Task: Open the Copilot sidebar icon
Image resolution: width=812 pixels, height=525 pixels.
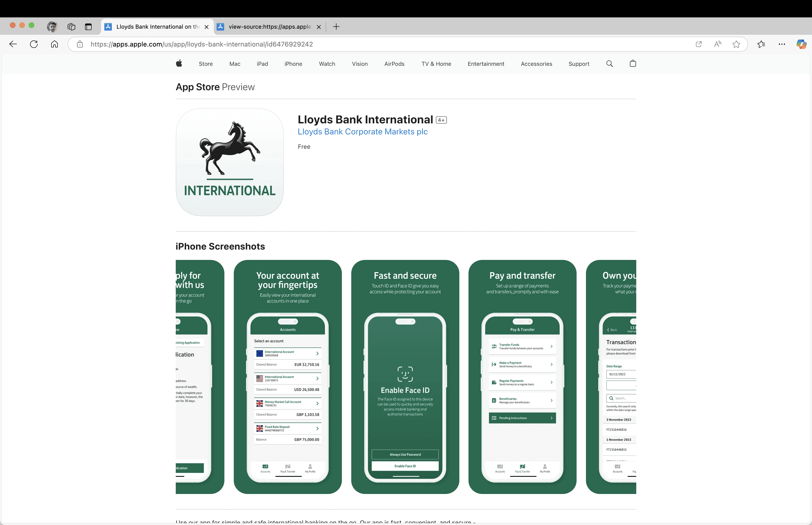Action: tap(801, 44)
